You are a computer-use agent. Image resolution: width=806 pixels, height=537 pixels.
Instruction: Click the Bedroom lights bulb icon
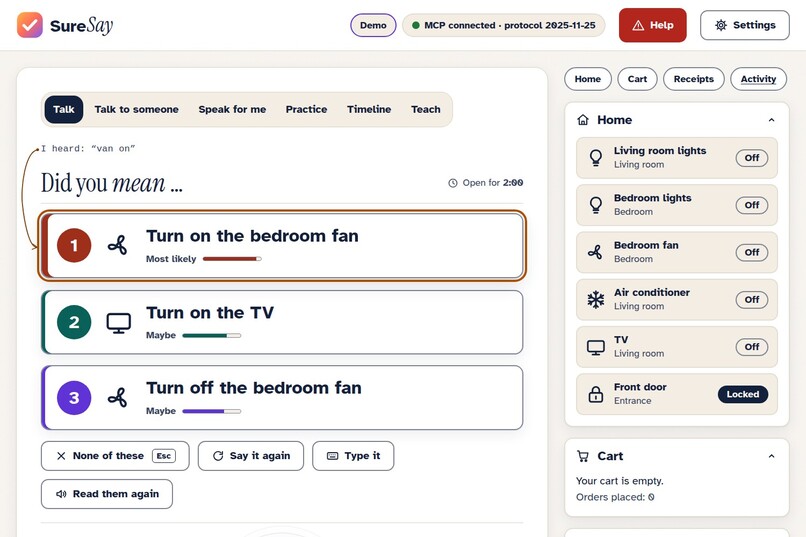(x=596, y=205)
